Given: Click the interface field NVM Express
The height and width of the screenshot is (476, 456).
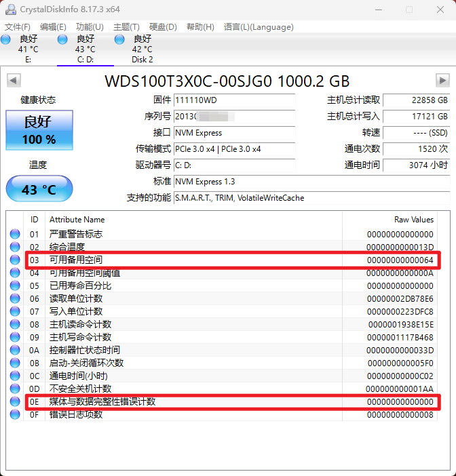Looking at the screenshot, I should 234,133.
